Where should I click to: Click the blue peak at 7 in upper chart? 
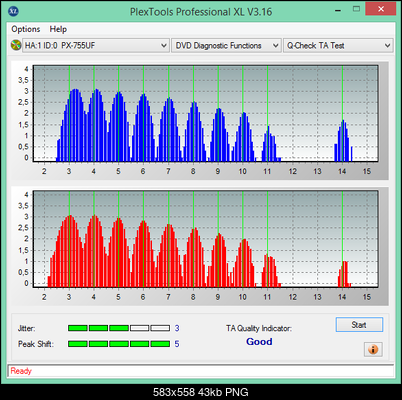(169, 129)
